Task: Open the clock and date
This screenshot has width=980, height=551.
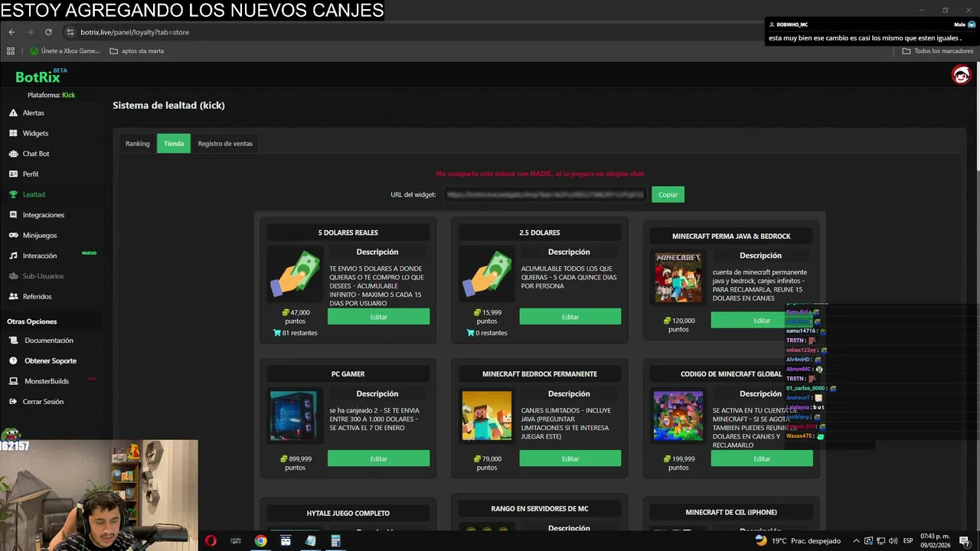Action: (936, 541)
